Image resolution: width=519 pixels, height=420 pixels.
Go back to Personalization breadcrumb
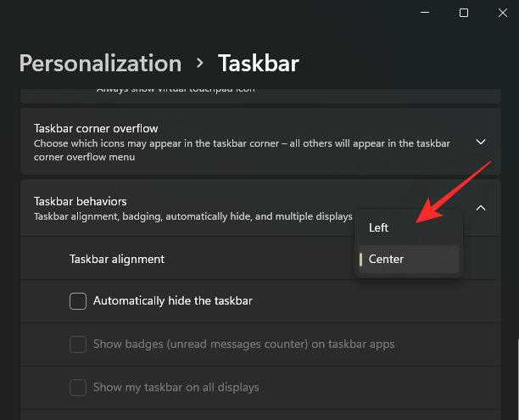(100, 64)
